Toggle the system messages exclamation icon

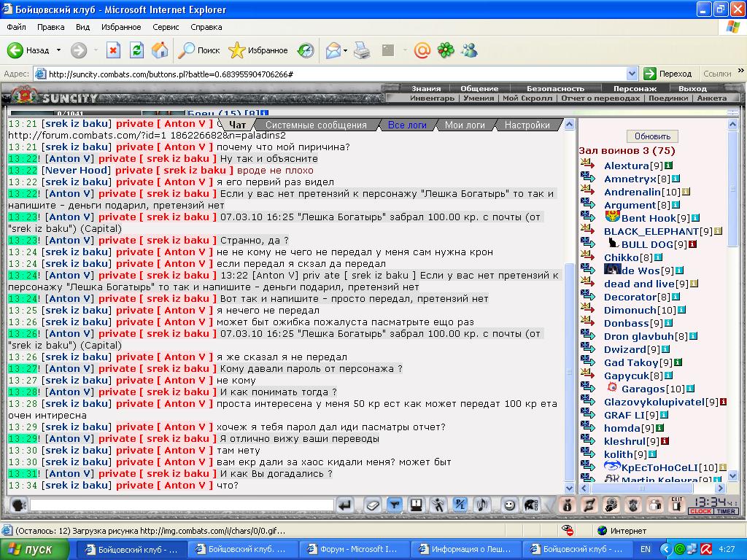pos(417,505)
